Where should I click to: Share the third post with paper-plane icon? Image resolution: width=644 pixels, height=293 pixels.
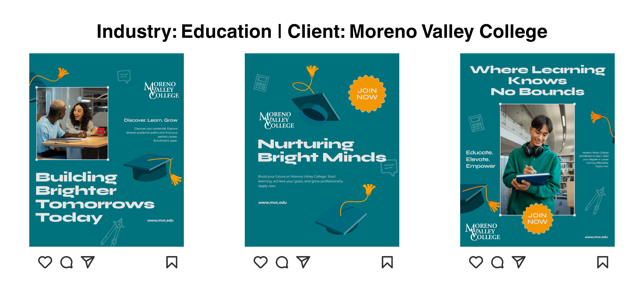click(x=519, y=262)
